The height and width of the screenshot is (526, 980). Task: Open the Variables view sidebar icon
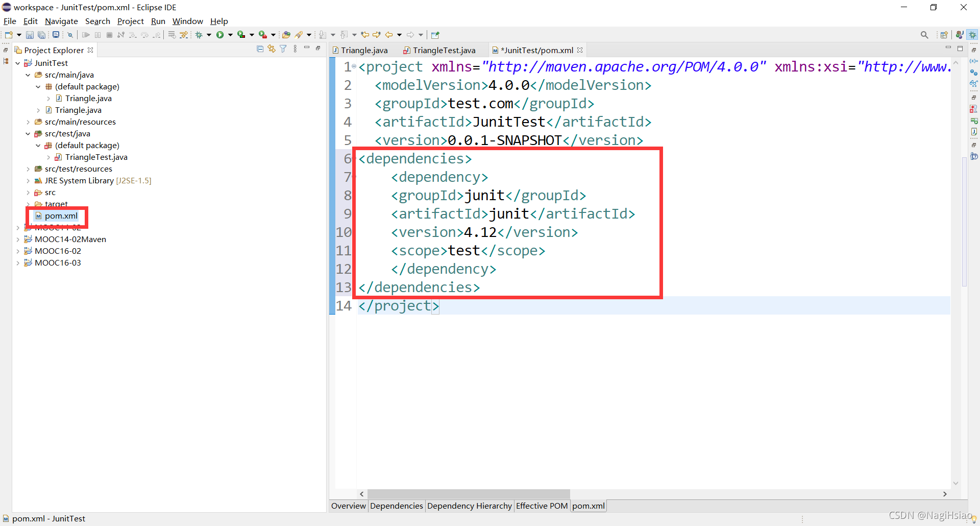[x=974, y=61]
